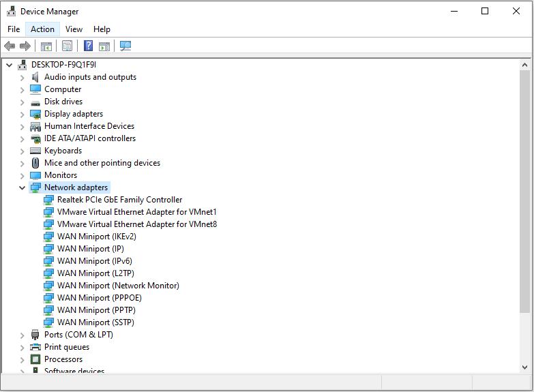This screenshot has width=534, height=392.
Task: Maximize the Device Manager window
Action: 485,11
